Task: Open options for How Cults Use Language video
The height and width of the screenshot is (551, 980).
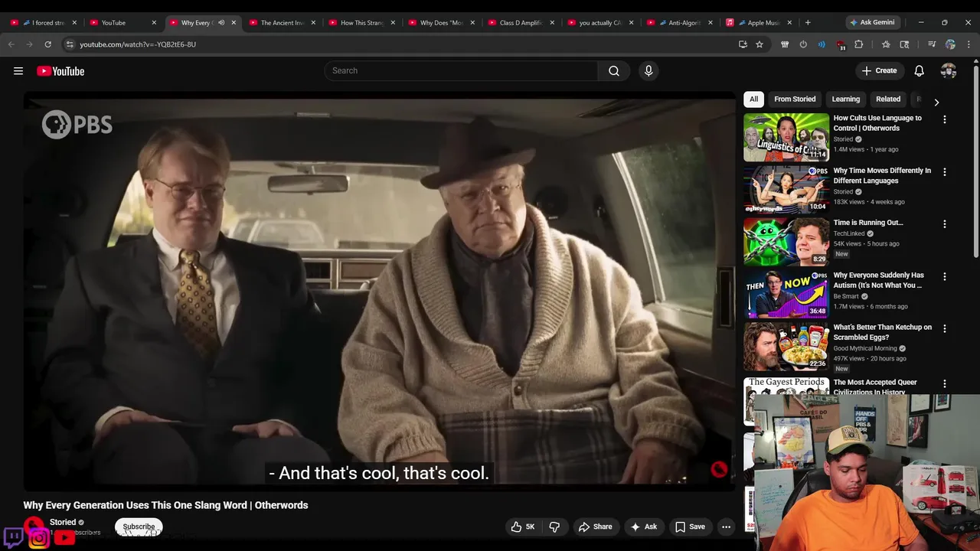Action: click(945, 119)
